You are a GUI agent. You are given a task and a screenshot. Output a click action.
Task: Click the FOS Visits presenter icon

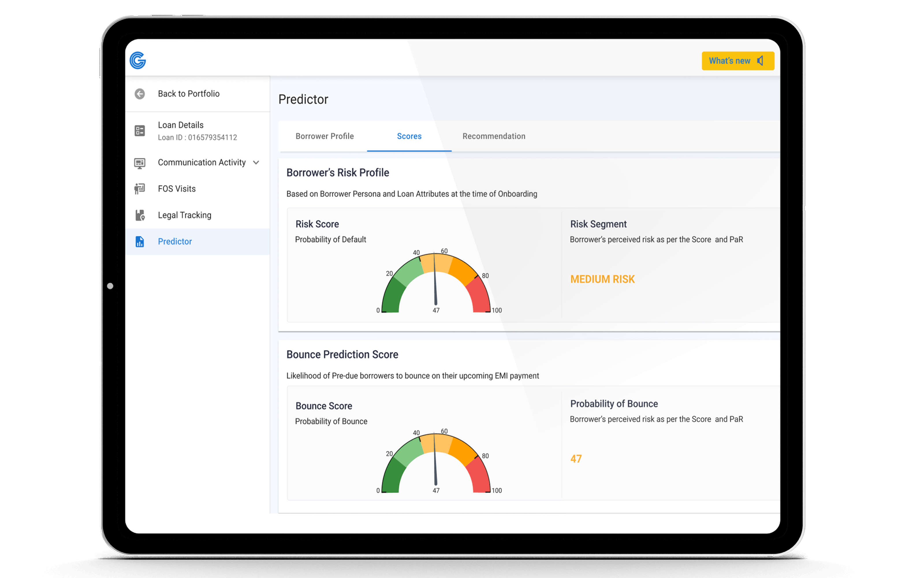[x=140, y=188]
